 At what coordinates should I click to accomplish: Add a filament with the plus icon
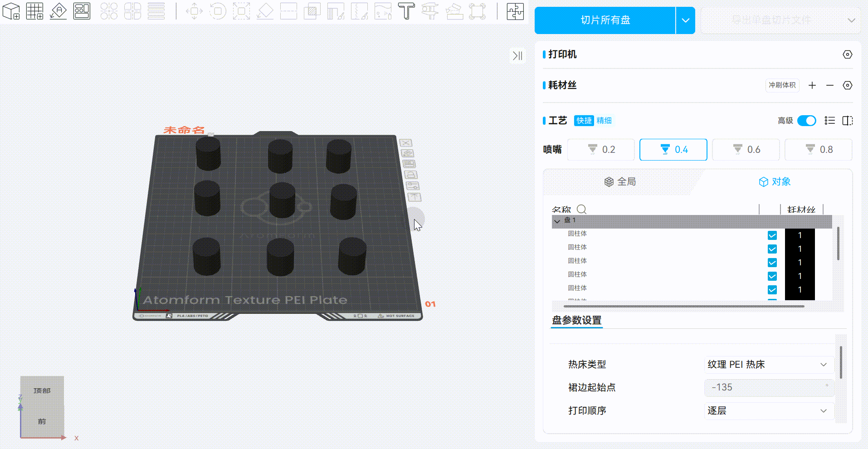click(812, 85)
